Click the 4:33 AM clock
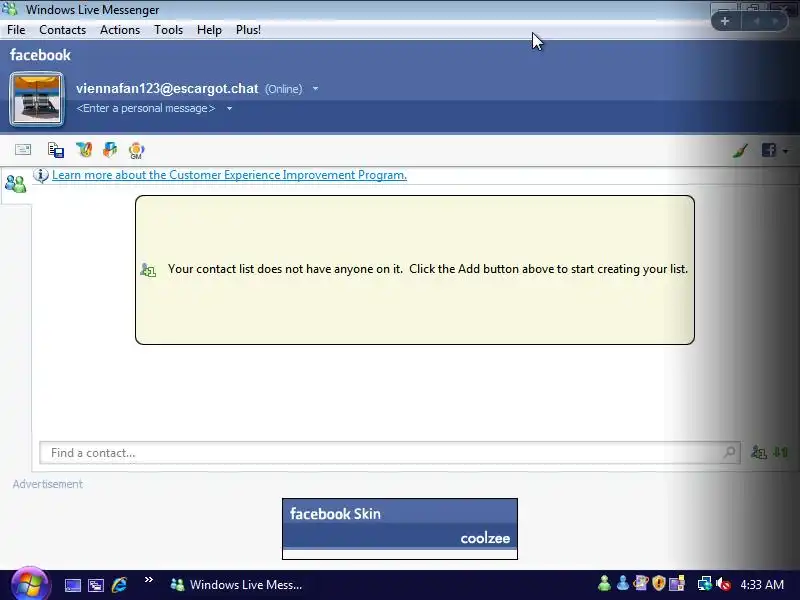The height and width of the screenshot is (600, 800). point(762,584)
